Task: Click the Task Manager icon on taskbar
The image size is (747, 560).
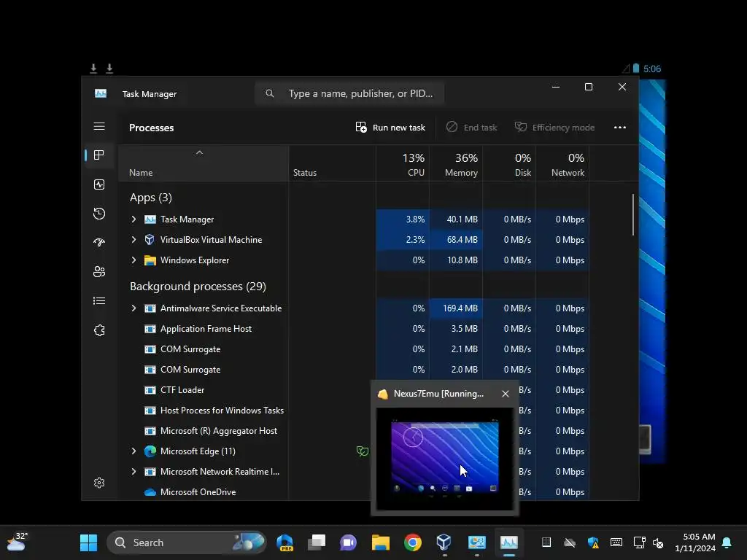Action: tap(508, 542)
